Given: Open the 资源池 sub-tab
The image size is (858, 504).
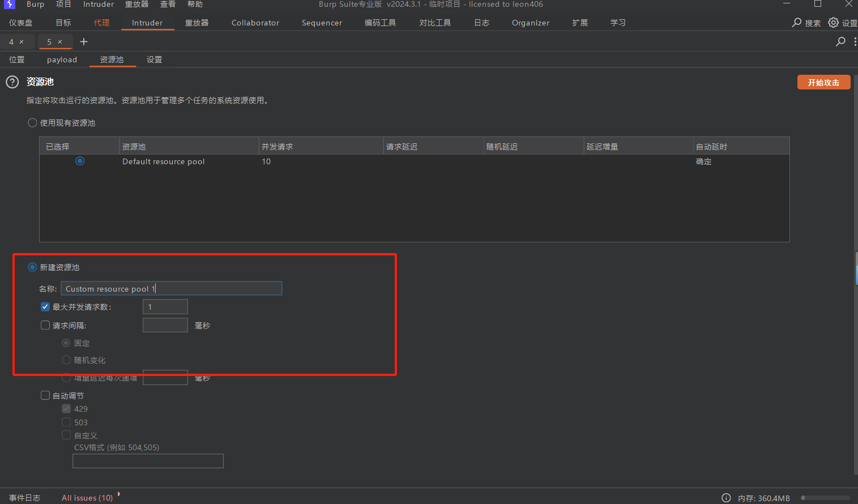Looking at the screenshot, I should click(112, 59).
